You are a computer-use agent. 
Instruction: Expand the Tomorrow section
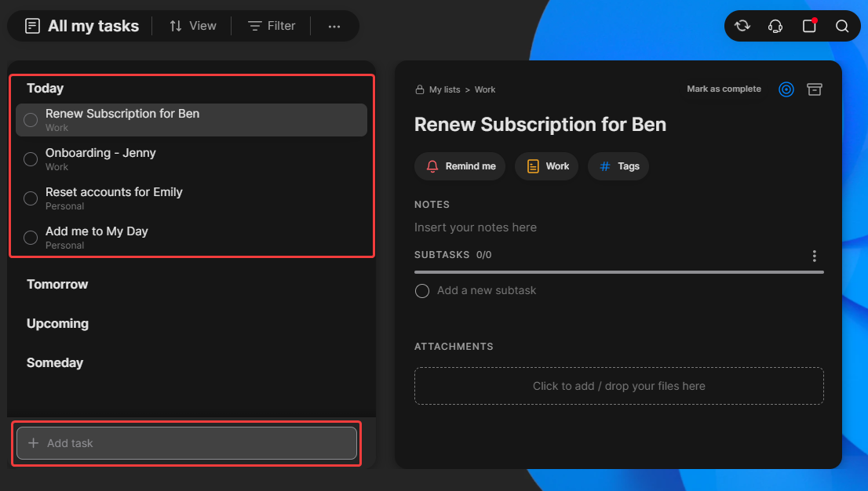(x=57, y=284)
